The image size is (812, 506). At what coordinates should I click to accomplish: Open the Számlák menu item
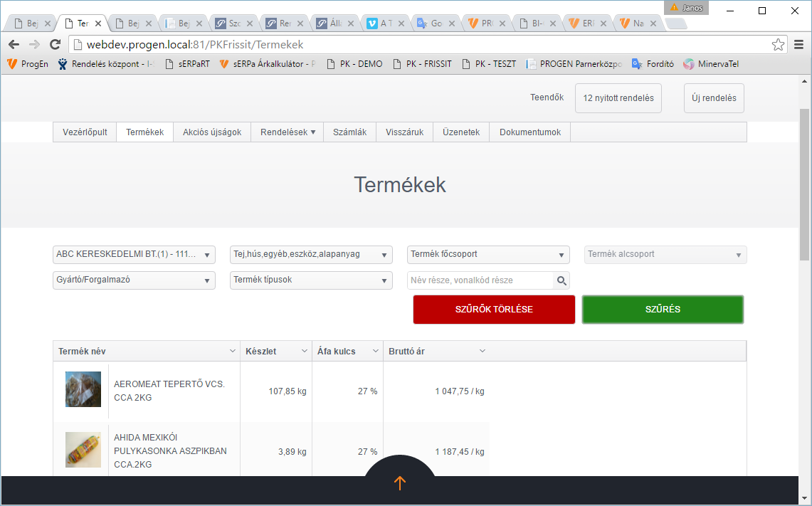349,132
